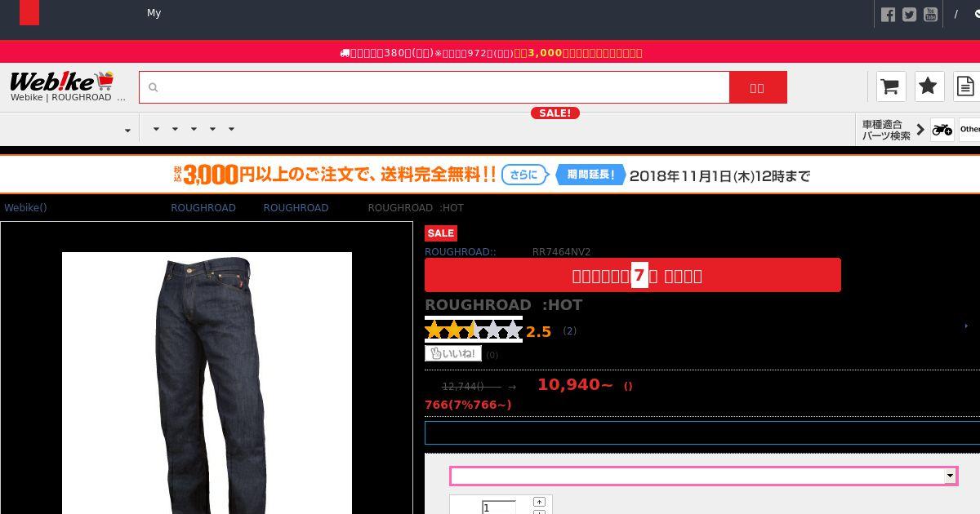Click the Webike() breadcrumb link
This screenshot has height=514, width=980.
pyautogui.click(x=25, y=208)
